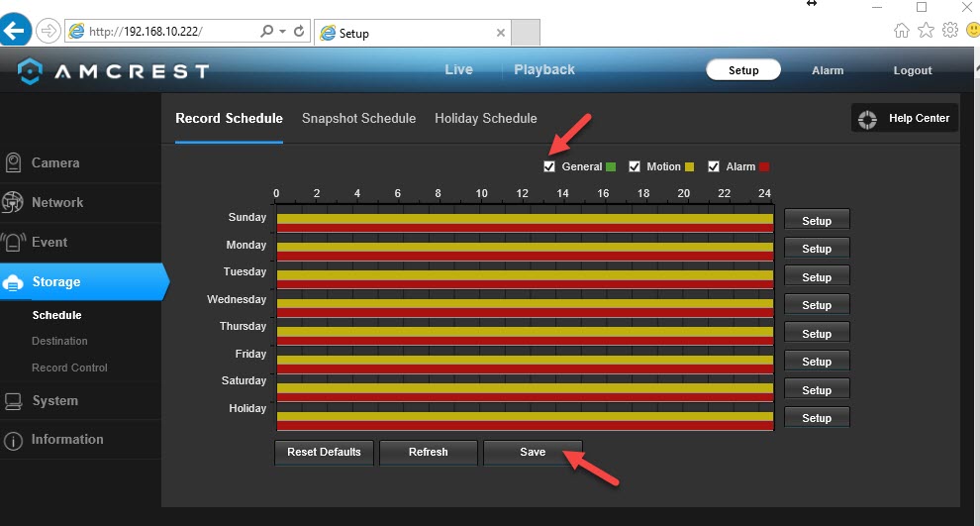Open a new blank browser tab

point(525,33)
